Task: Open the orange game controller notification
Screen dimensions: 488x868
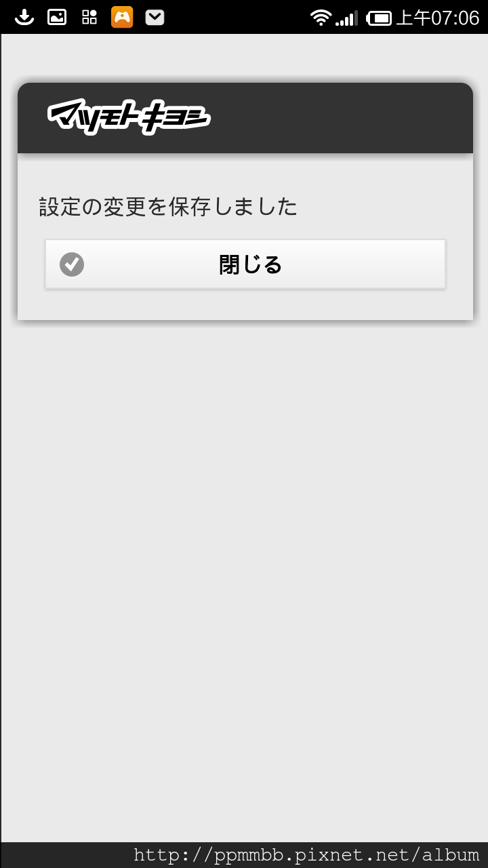Action: click(122, 17)
